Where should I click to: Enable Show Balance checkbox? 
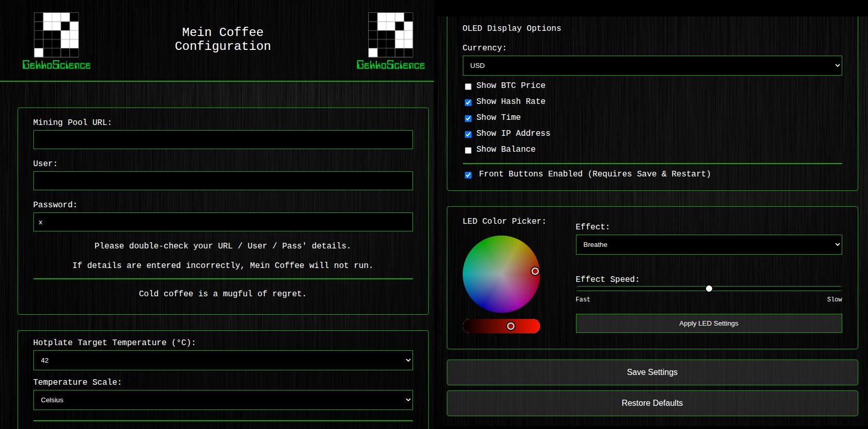click(468, 150)
